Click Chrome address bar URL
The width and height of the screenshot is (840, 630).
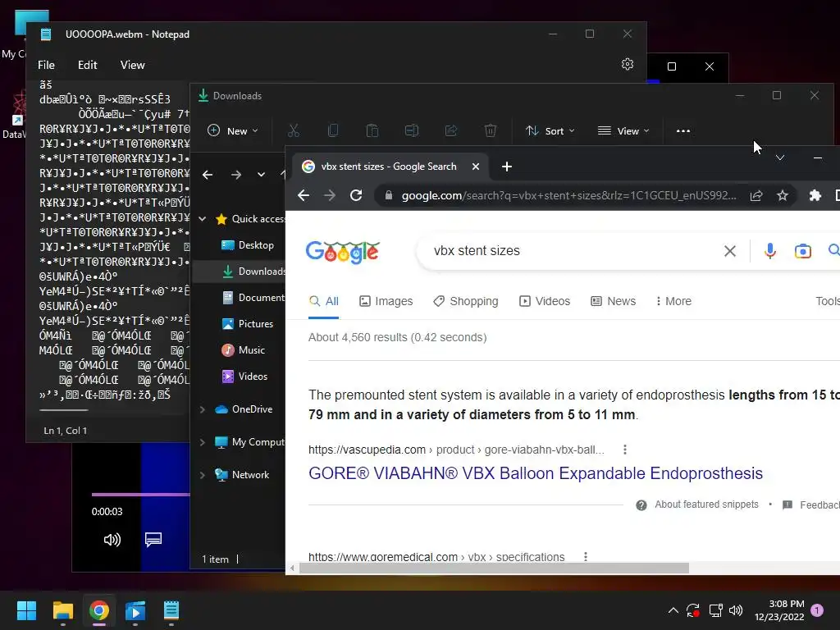pyautogui.click(x=569, y=195)
